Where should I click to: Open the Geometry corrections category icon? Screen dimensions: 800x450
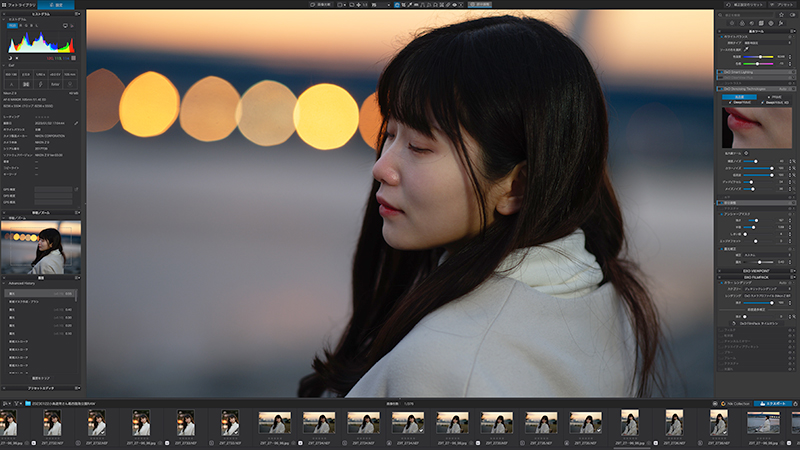761,23
